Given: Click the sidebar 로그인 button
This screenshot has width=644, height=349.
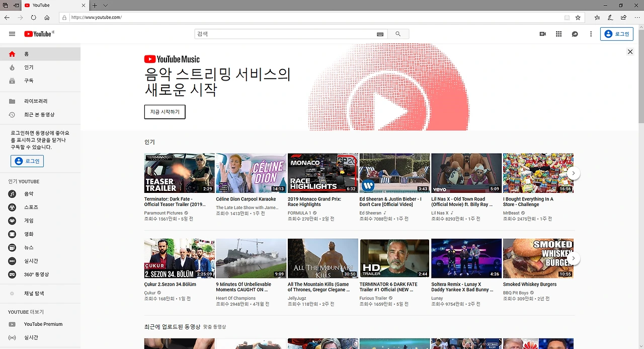Looking at the screenshot, I should (x=27, y=161).
